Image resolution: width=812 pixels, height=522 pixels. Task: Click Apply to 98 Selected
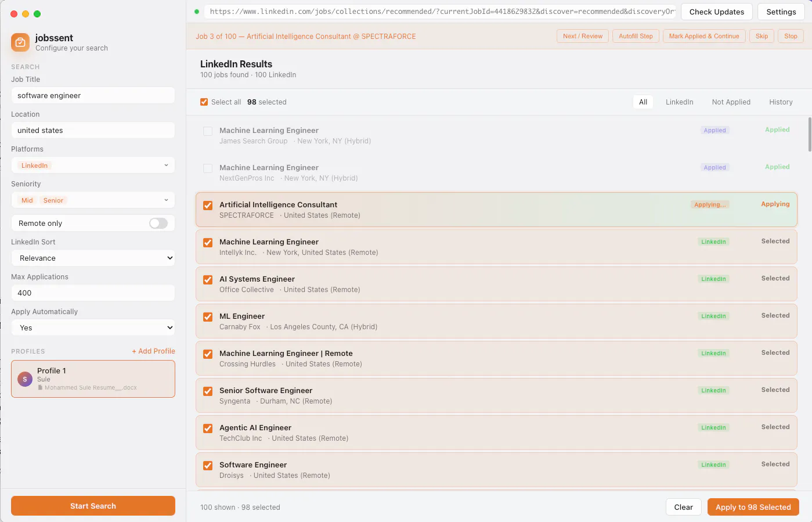point(753,507)
